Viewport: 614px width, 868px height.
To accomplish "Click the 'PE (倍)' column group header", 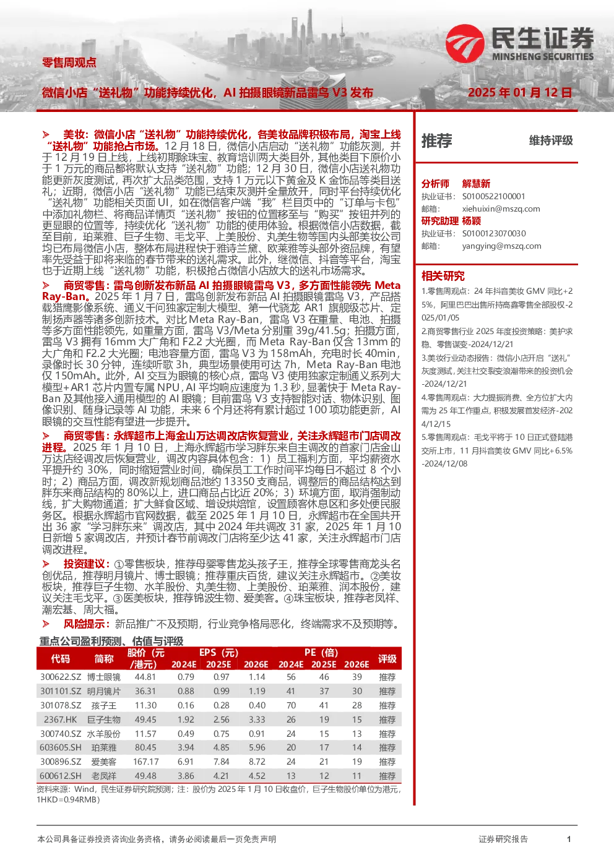I will (x=321, y=653).
